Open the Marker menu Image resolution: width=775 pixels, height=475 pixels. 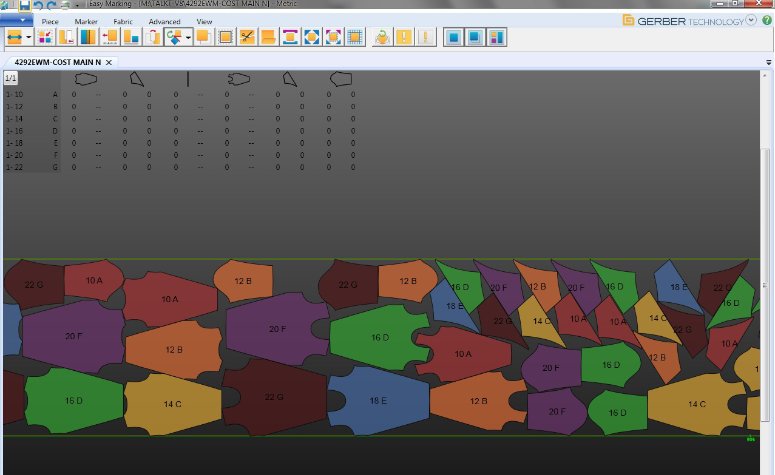[x=86, y=22]
